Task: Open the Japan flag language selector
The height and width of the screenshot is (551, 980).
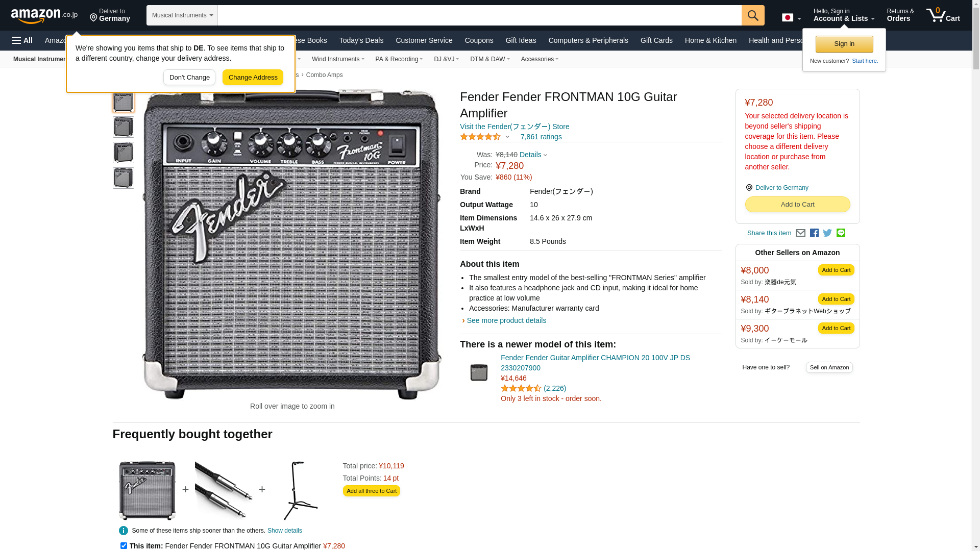Action: tap(791, 18)
